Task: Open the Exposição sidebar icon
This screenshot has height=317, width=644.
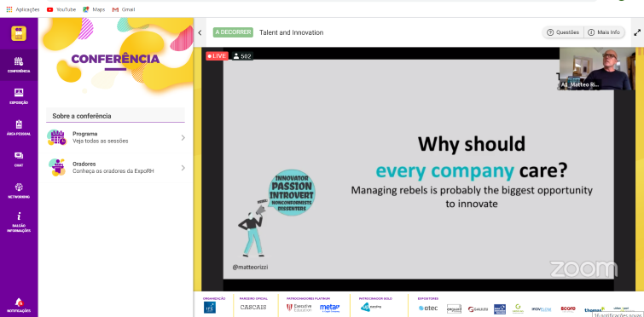Action: coord(19,96)
